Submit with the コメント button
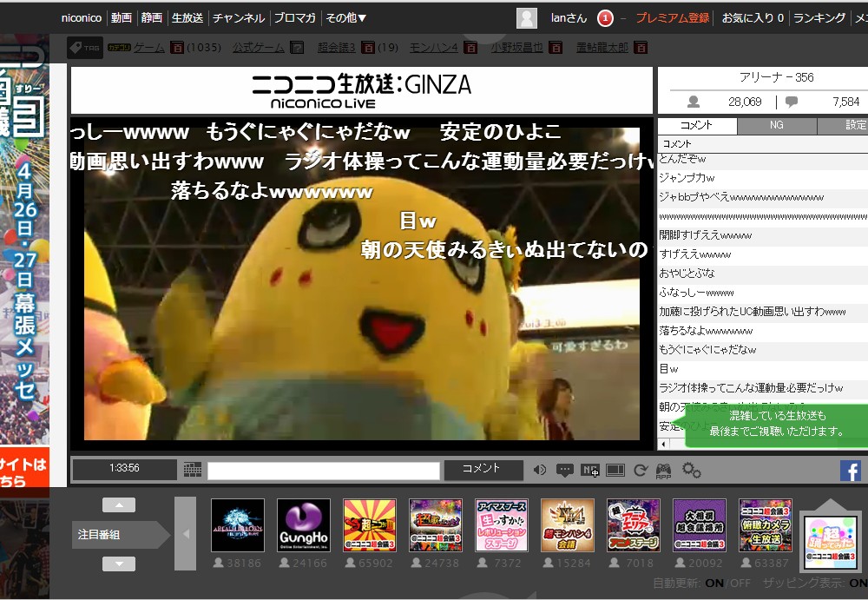The height and width of the screenshot is (600, 868). [483, 469]
